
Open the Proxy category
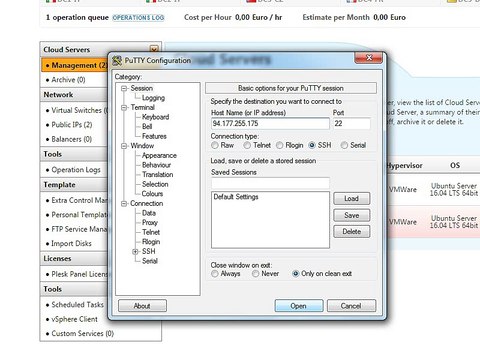pos(150,223)
